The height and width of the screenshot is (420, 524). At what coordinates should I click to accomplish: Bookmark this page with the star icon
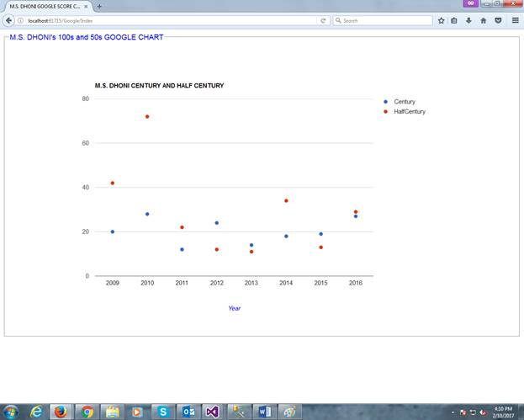tap(441, 20)
